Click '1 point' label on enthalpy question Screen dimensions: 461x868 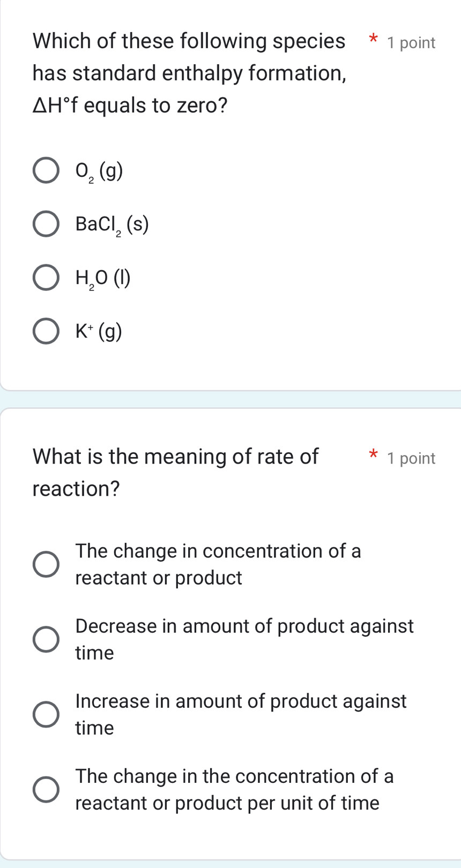tap(411, 43)
